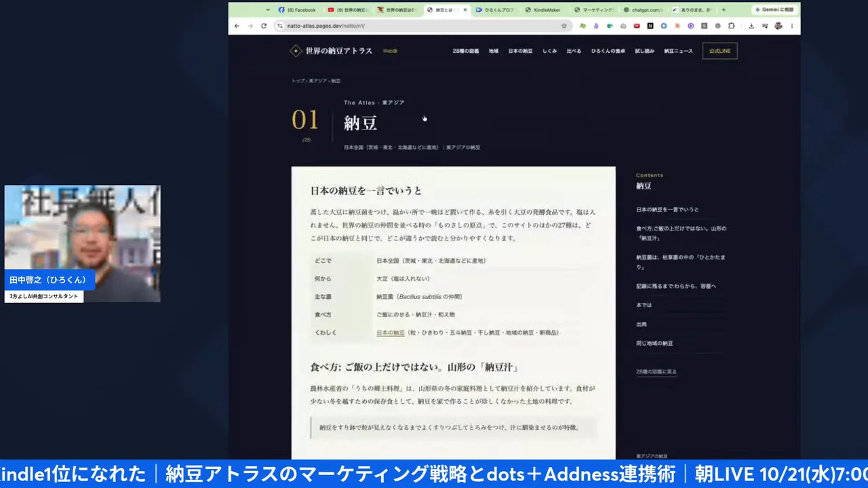Click the 公式LINE button

(719, 51)
